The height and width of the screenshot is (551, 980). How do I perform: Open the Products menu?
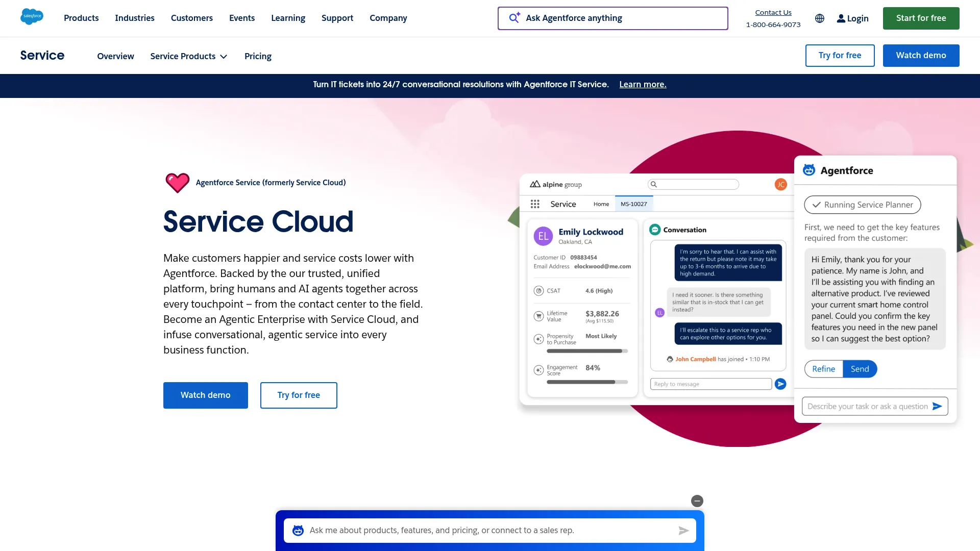point(81,18)
